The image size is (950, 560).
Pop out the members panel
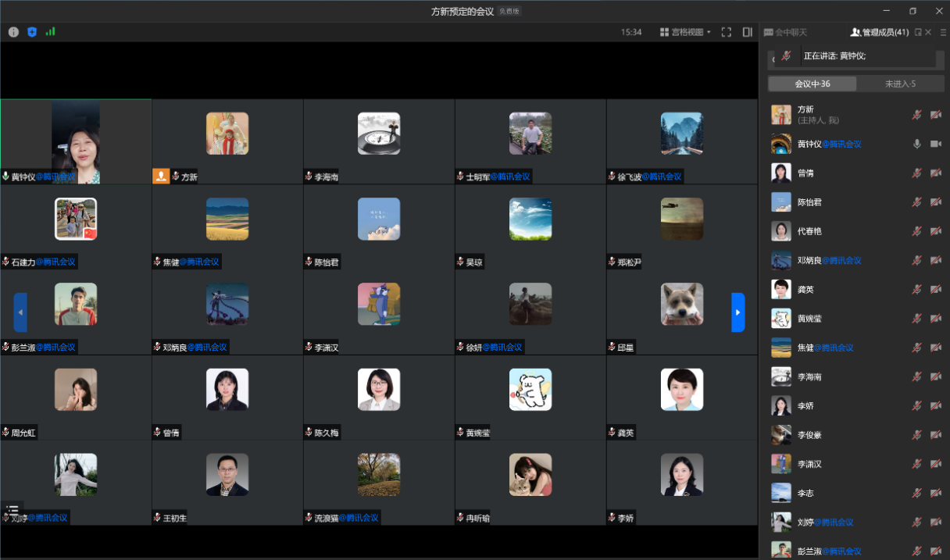coord(918,32)
